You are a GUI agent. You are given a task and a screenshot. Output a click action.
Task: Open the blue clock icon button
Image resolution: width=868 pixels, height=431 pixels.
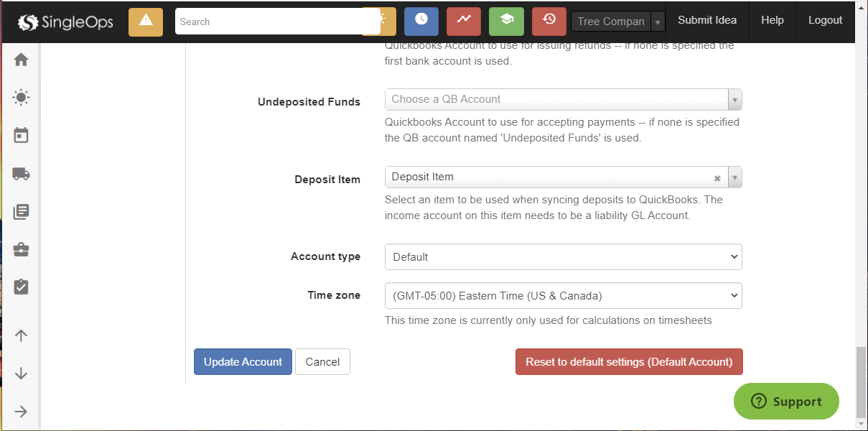(421, 22)
